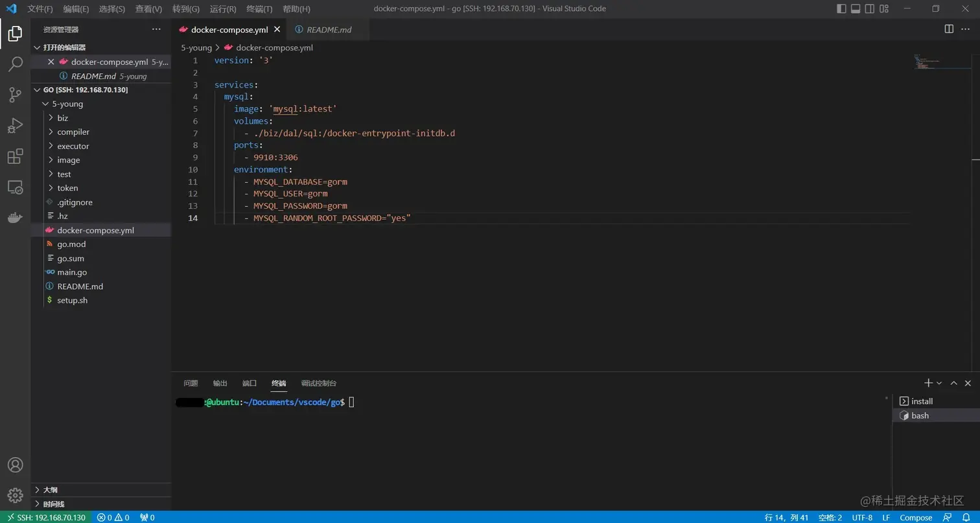This screenshot has width=980, height=523.
Task: Click the forwarded ports status indicator
Action: click(x=148, y=517)
